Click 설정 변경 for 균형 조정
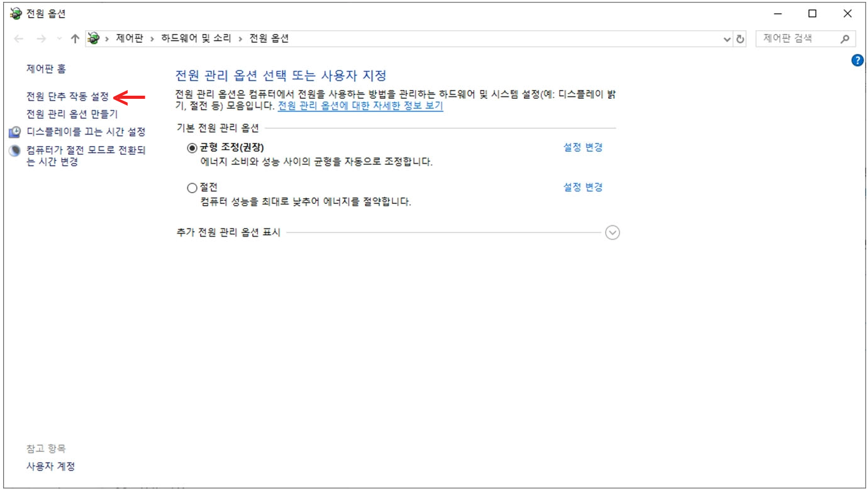Image resolution: width=868 pixels, height=491 pixels. (583, 147)
